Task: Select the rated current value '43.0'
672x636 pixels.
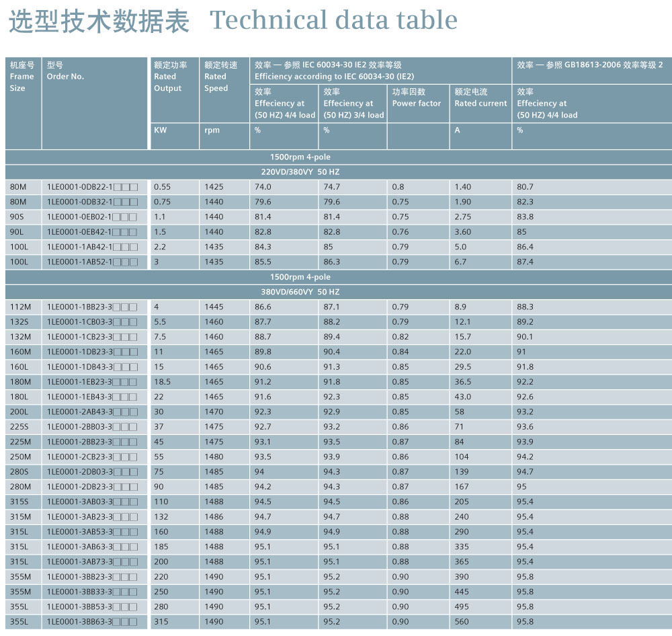Action: [462, 397]
